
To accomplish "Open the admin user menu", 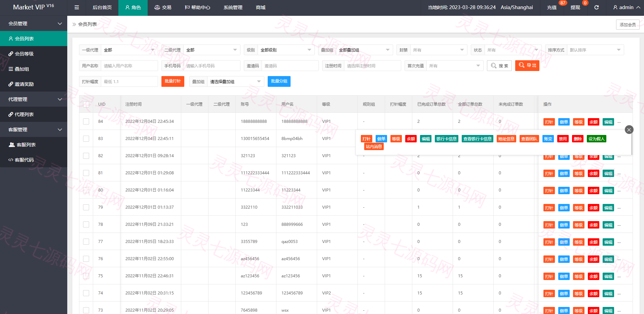I will click(627, 7).
